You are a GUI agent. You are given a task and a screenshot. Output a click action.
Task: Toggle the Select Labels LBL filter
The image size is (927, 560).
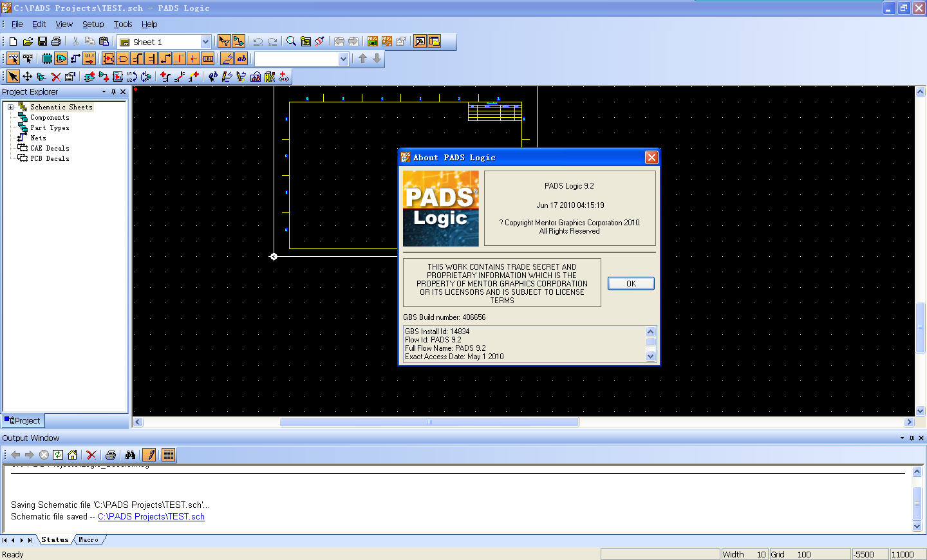(208, 59)
